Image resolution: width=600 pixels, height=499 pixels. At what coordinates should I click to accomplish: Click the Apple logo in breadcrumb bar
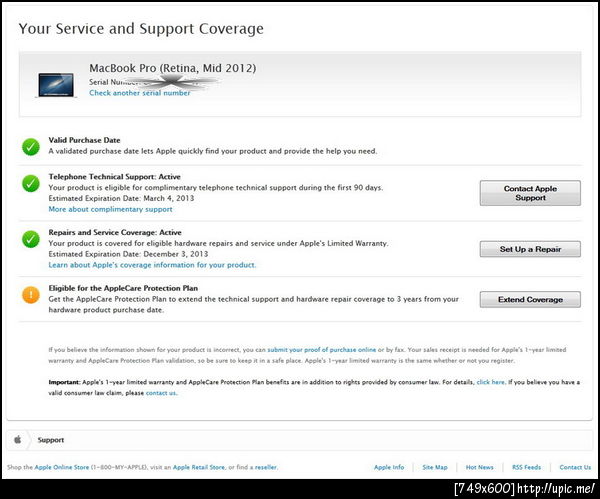(18, 440)
